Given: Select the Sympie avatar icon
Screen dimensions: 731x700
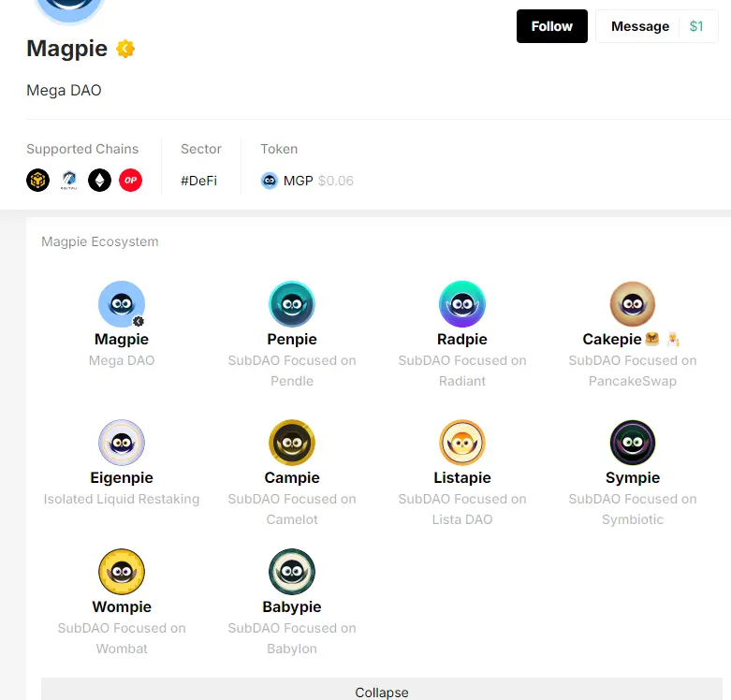Looking at the screenshot, I should click(633, 443).
